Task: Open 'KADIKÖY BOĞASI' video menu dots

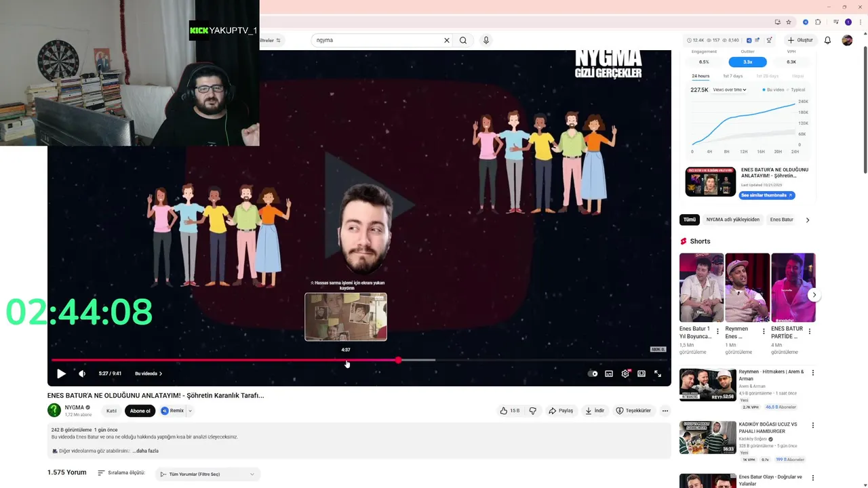Action: (x=812, y=426)
